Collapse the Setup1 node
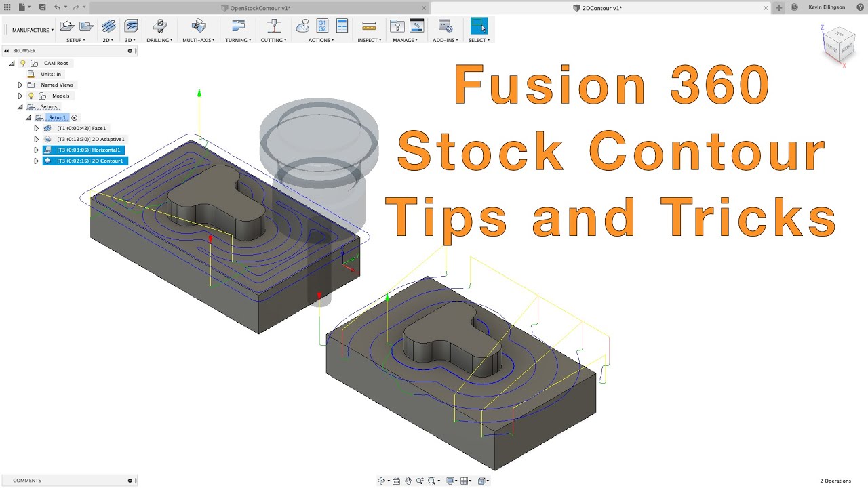This screenshot has width=868, height=488. point(28,117)
